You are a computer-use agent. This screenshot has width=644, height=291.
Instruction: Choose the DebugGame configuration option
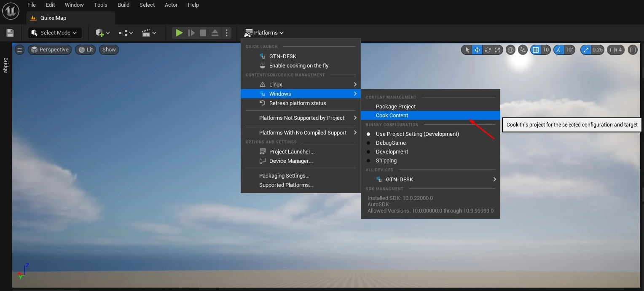(x=390, y=143)
